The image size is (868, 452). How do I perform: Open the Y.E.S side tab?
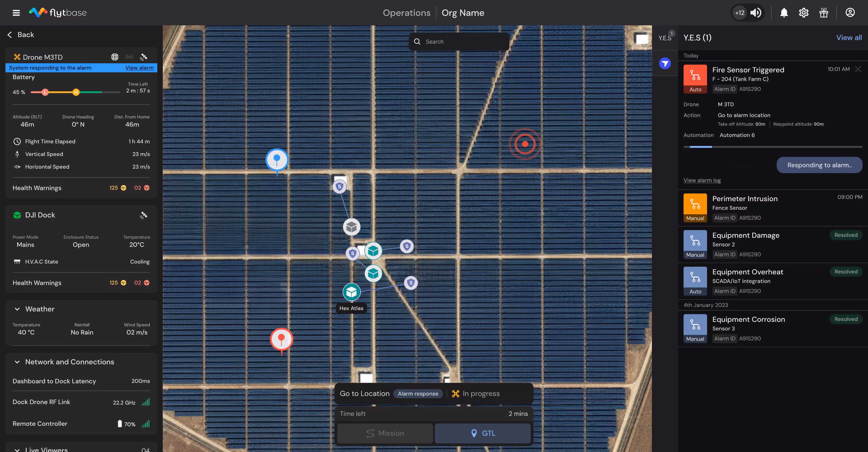point(665,38)
